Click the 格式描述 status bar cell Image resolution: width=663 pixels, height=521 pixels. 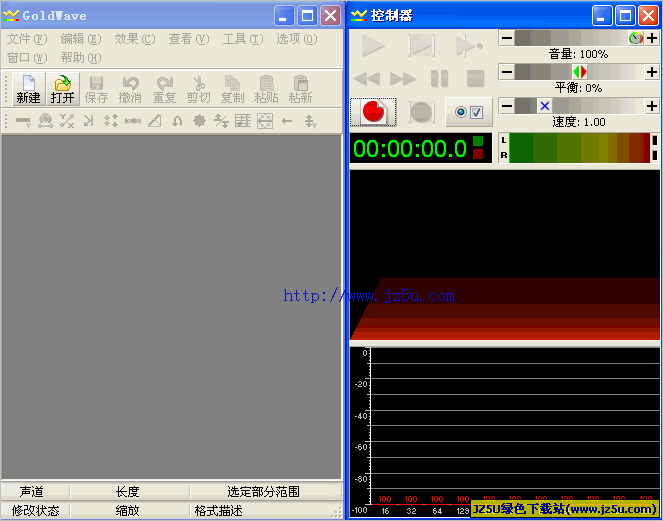click(x=266, y=510)
